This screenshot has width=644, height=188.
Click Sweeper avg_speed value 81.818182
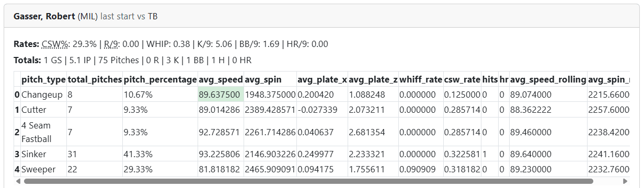pos(221,169)
